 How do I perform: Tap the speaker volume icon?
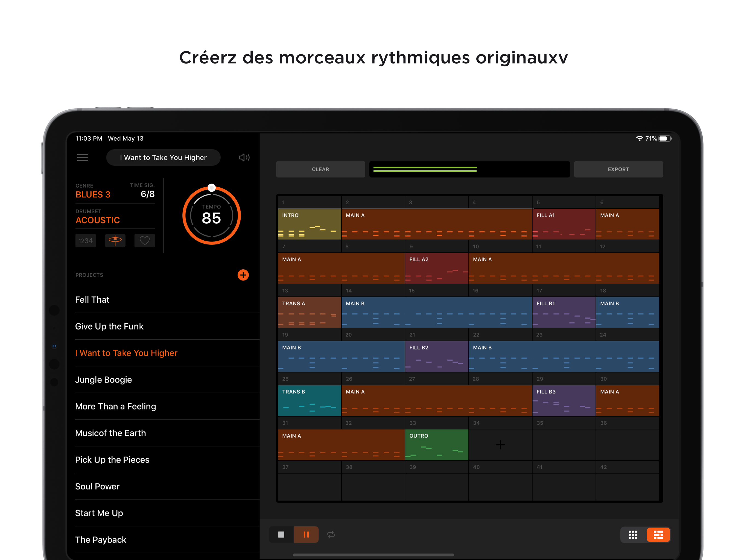[244, 157]
